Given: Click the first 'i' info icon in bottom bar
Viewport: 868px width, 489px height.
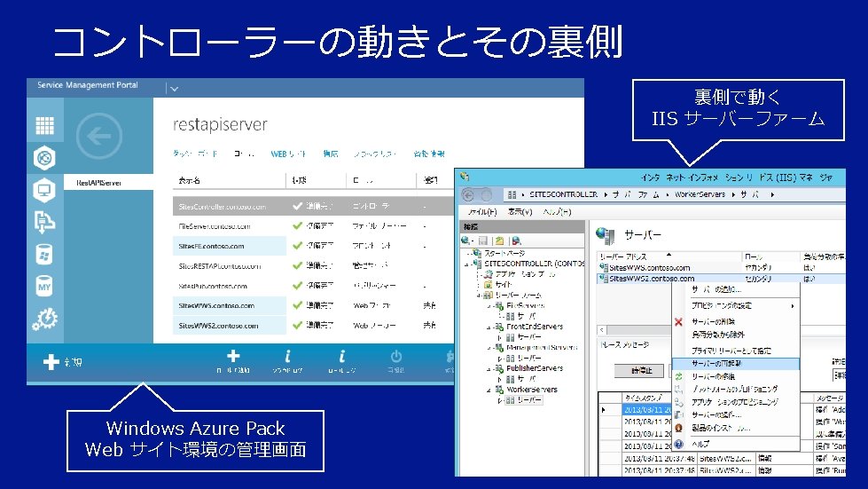Looking at the screenshot, I should pos(287,356).
